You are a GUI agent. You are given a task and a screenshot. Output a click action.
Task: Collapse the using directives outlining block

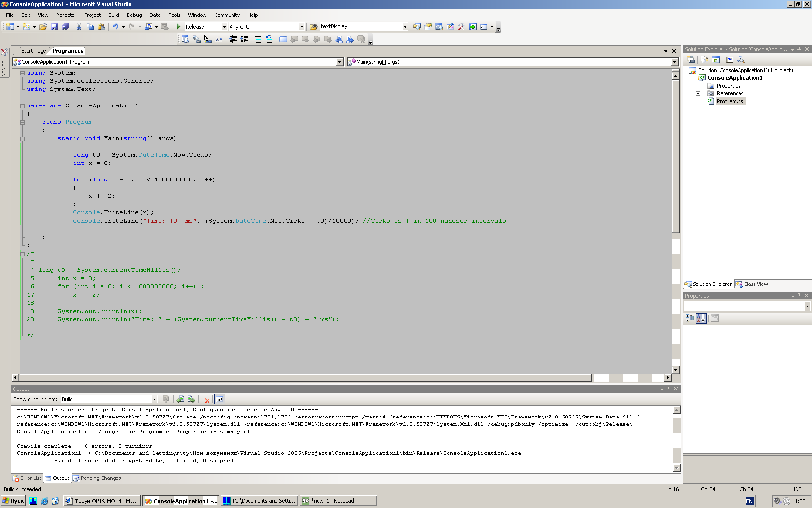[x=22, y=73]
